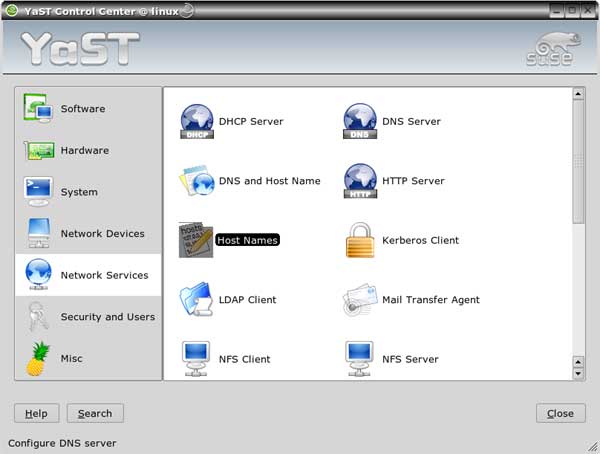This screenshot has width=600, height=454.
Task: Click the Network Services category label
Action: click(104, 275)
